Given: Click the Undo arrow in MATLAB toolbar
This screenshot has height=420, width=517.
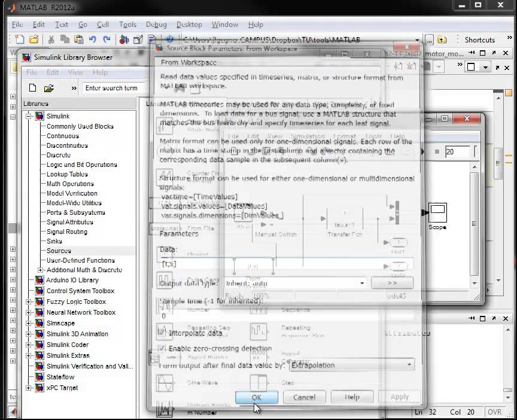Looking at the screenshot, I should (92, 40).
